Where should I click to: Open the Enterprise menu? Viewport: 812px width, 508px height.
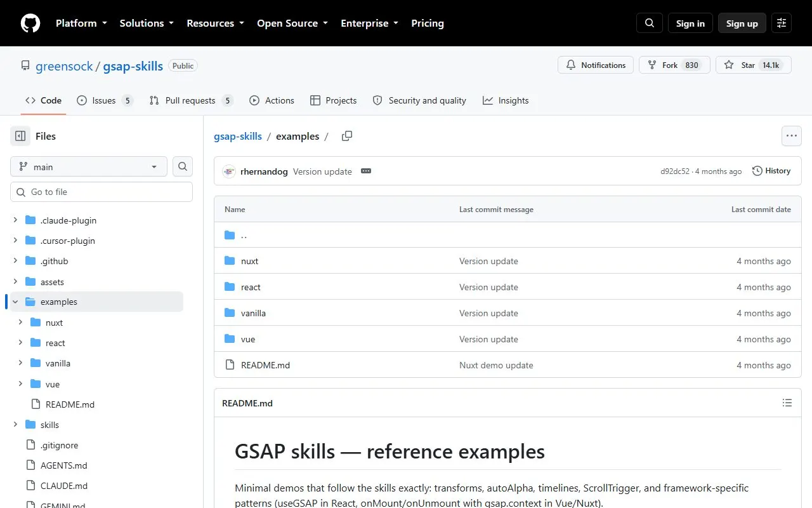coord(370,23)
